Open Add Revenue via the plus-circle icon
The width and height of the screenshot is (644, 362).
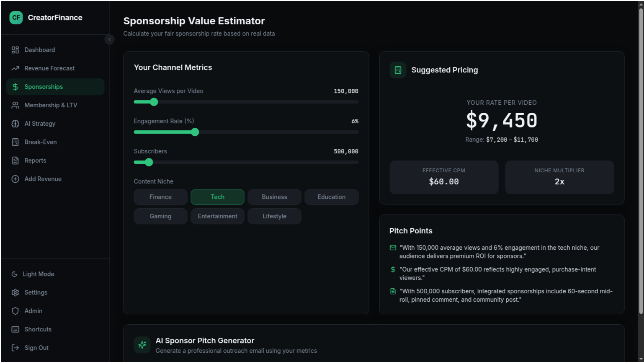15,179
